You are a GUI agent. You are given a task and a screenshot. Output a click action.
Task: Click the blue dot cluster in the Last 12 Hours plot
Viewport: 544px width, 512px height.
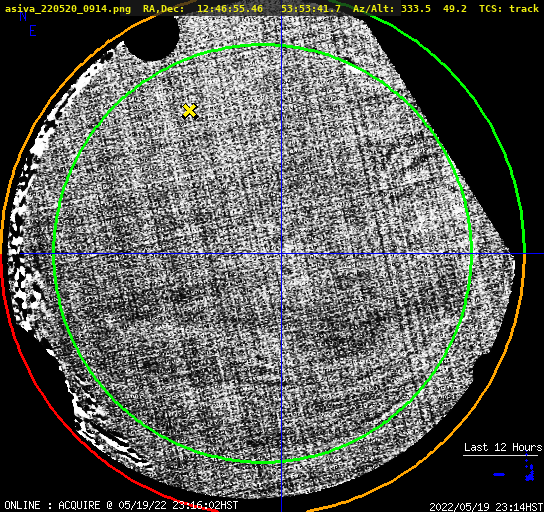[529, 471]
